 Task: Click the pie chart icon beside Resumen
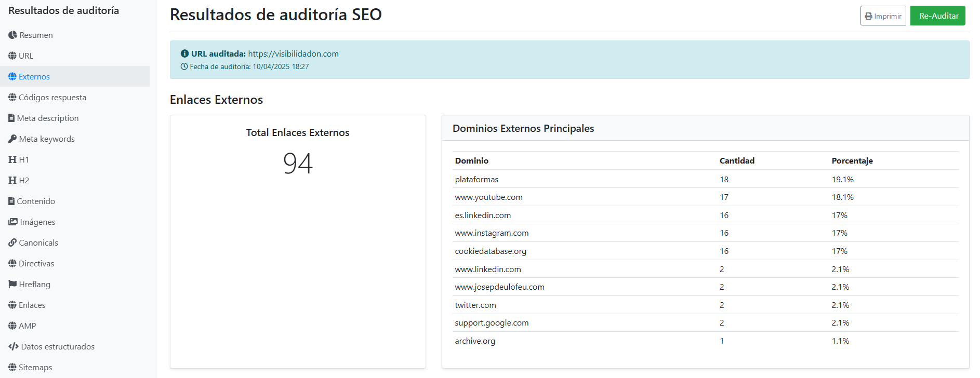[x=12, y=35]
